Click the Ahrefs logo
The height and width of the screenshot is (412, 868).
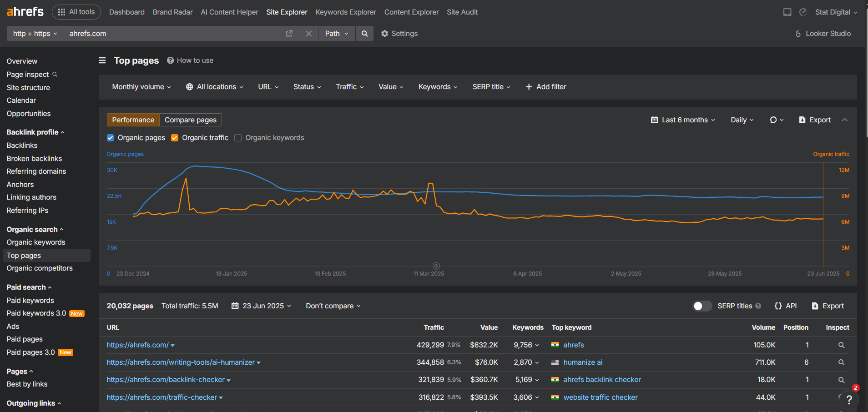(x=25, y=12)
